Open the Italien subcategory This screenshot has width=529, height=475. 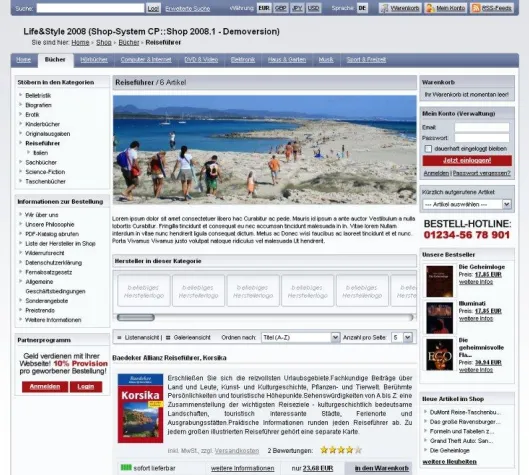40,153
